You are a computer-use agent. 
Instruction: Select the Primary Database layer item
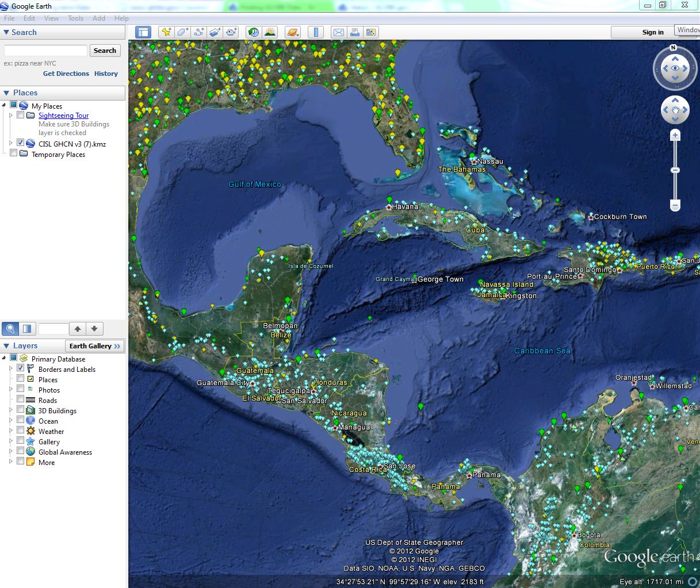point(58,359)
